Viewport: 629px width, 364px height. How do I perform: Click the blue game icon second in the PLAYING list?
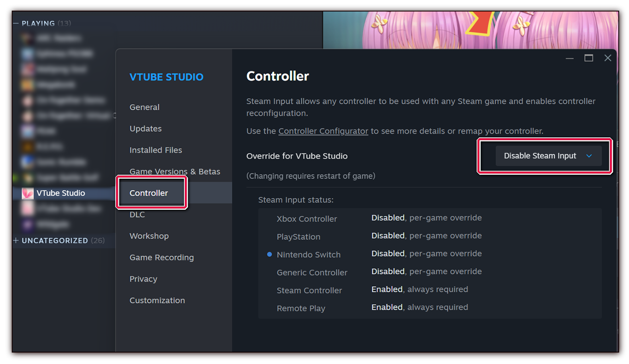(27, 53)
